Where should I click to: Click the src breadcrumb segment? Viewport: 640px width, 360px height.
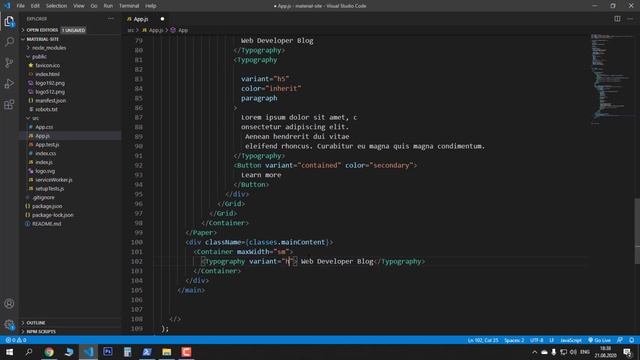[131, 30]
